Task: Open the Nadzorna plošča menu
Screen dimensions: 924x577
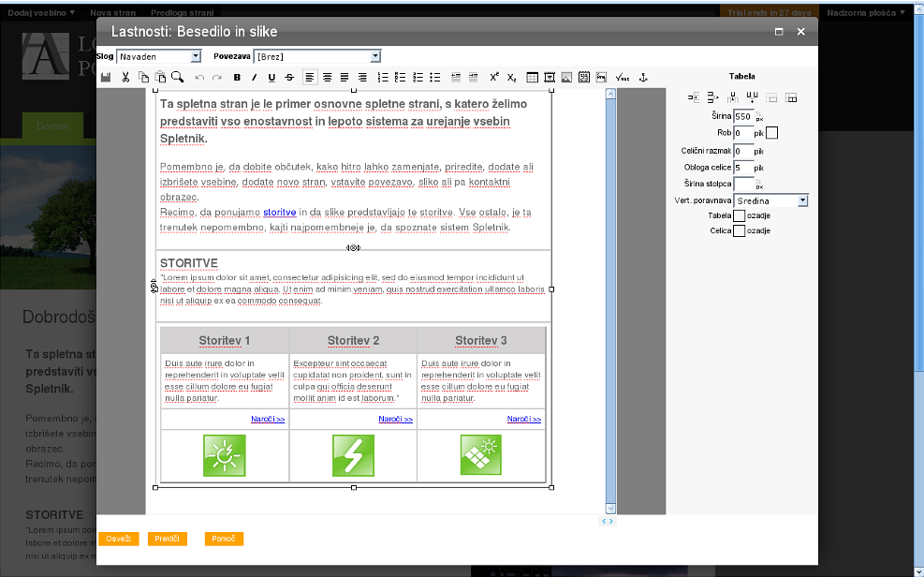Action: [x=866, y=13]
